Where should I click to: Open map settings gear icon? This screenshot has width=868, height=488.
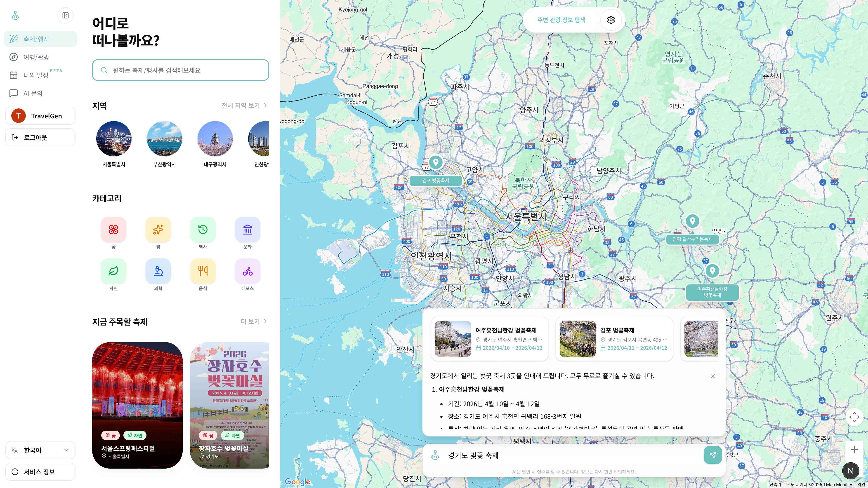611,20
